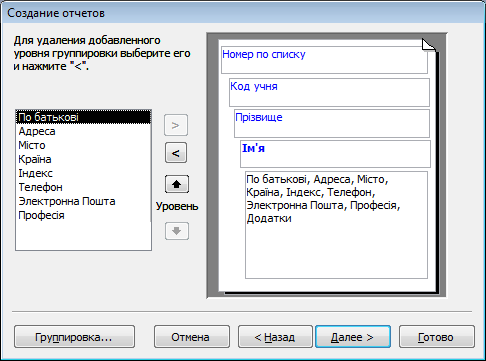Go back with the "< Назад" button

[275, 337]
